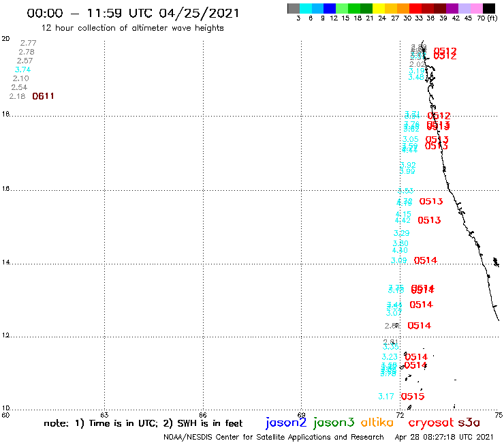Pick the lavender legend swatch
This screenshot has width=504, height=443.
464,8
